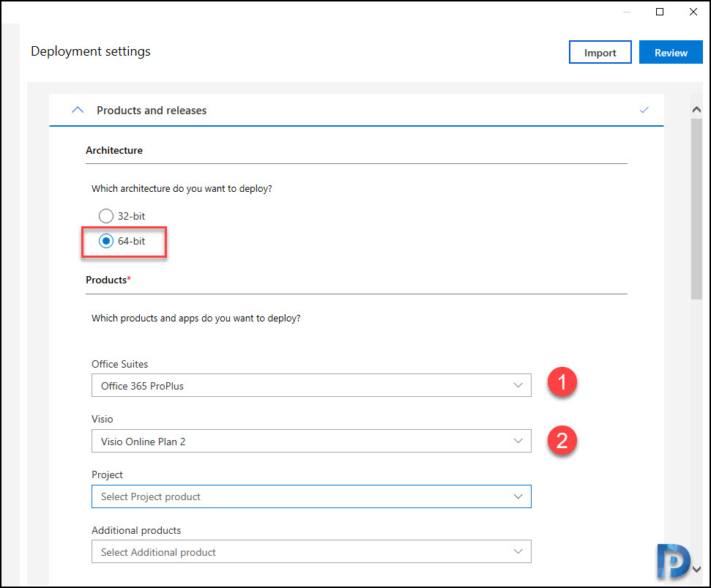Click the Project field label
The width and height of the screenshot is (711, 588).
pyautogui.click(x=107, y=475)
